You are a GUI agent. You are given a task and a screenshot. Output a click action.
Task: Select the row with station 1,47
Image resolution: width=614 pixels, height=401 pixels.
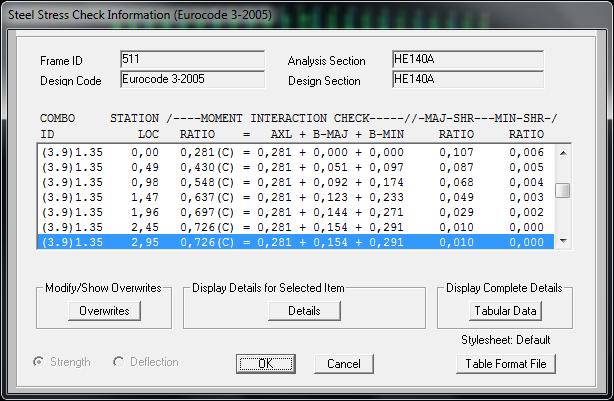tap(296, 197)
